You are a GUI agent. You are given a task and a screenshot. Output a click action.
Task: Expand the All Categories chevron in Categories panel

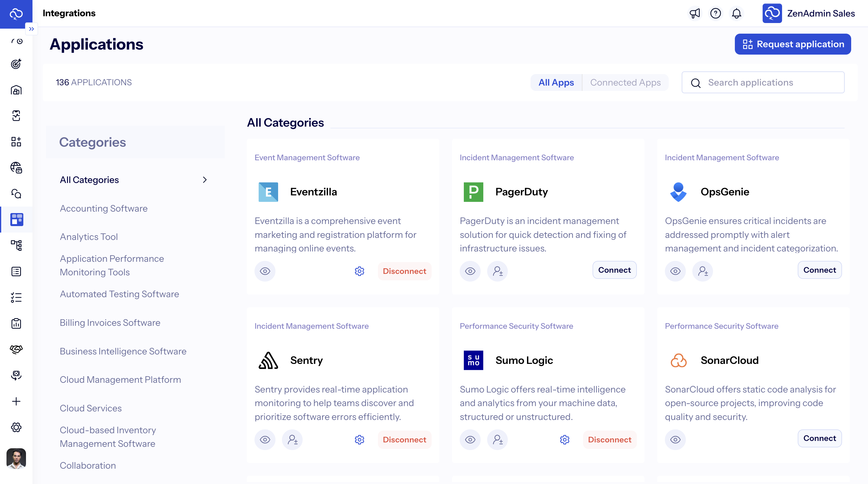pos(205,180)
